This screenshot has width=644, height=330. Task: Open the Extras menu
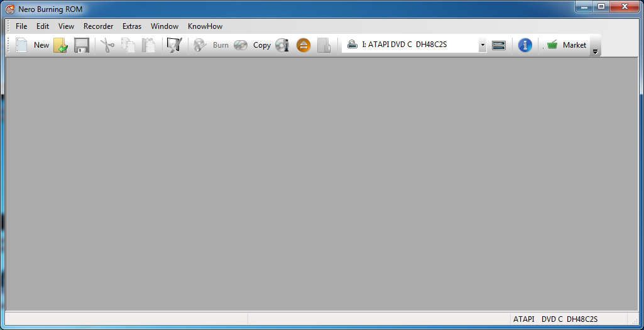coord(132,26)
